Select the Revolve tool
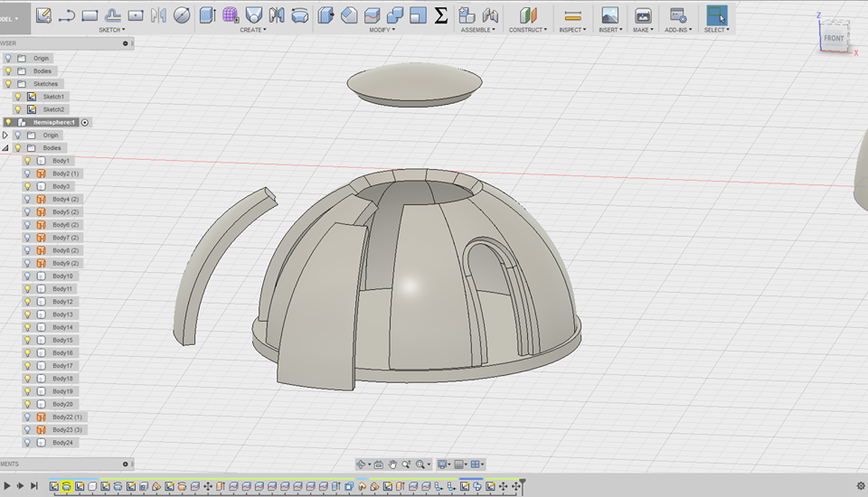This screenshot has height=497, width=868. click(x=299, y=15)
